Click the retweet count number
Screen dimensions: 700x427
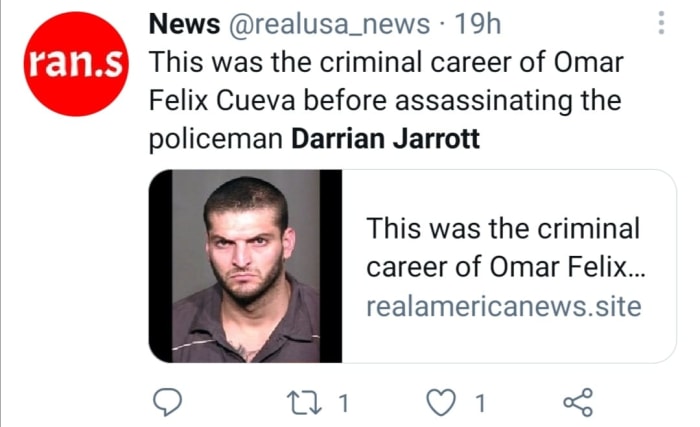point(343,403)
